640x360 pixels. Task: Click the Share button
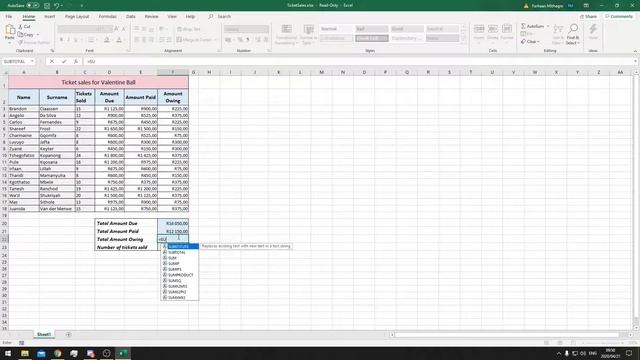pyautogui.click(x=589, y=17)
